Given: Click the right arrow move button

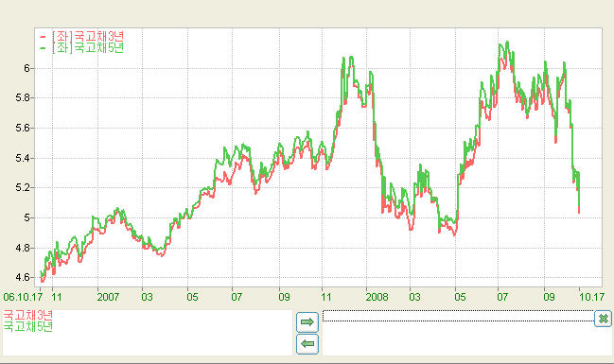Looking at the screenshot, I should tap(307, 322).
